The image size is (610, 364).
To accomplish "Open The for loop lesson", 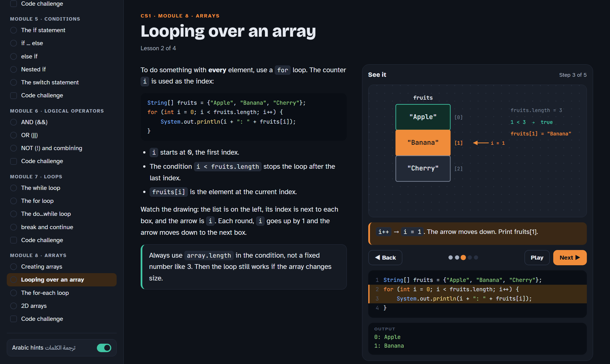I will tap(62, 201).
